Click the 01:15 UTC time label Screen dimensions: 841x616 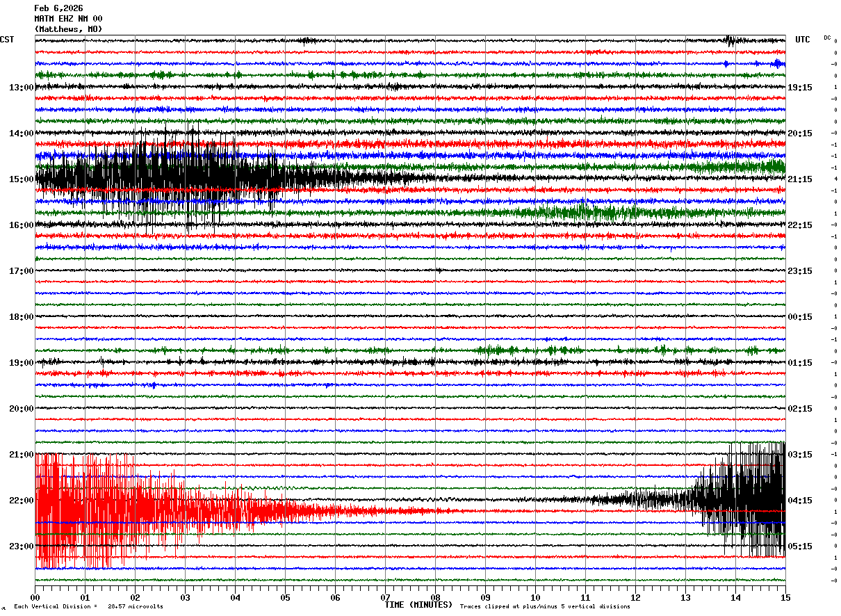(x=800, y=363)
